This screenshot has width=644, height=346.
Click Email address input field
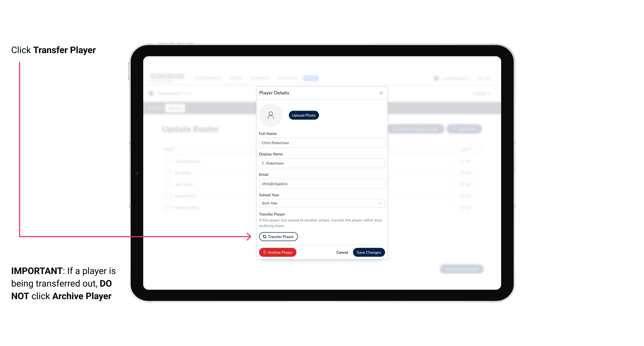pyautogui.click(x=321, y=183)
